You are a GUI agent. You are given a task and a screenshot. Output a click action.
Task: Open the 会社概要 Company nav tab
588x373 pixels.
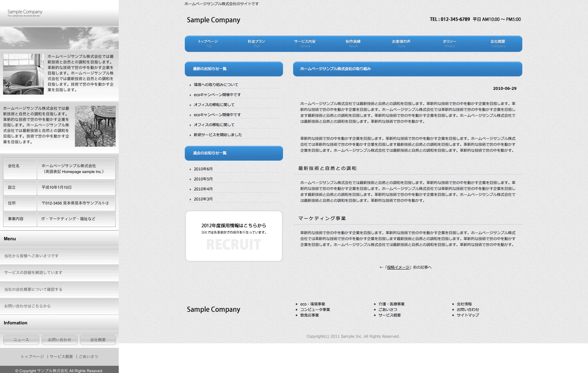[x=498, y=43]
